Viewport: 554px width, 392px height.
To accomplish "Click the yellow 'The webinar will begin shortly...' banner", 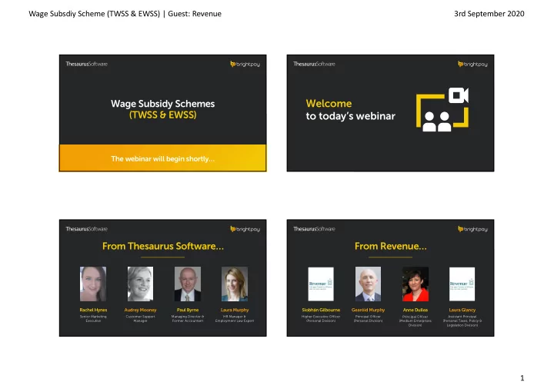I will coord(163,158).
